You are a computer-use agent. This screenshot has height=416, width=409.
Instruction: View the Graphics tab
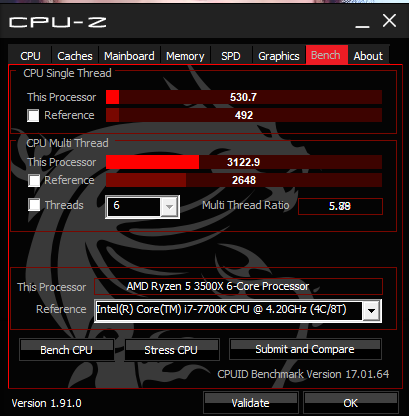279,56
